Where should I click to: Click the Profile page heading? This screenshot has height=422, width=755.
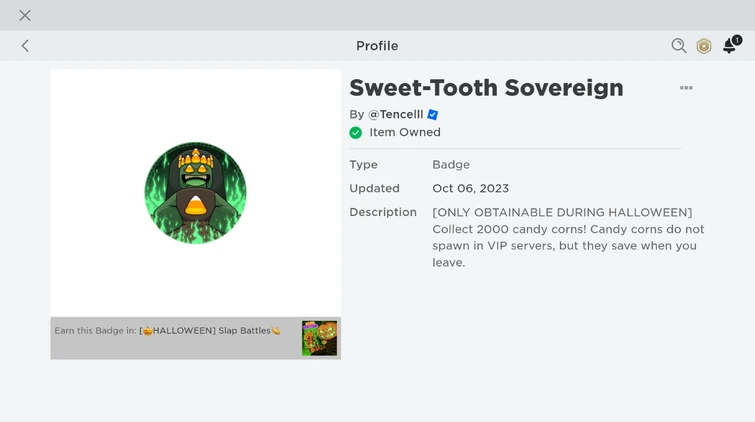(377, 46)
